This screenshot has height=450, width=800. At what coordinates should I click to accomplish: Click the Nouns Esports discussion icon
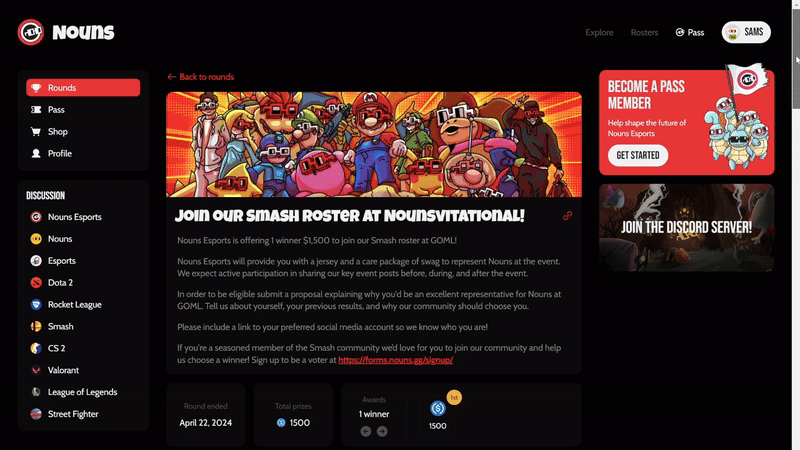tap(36, 217)
